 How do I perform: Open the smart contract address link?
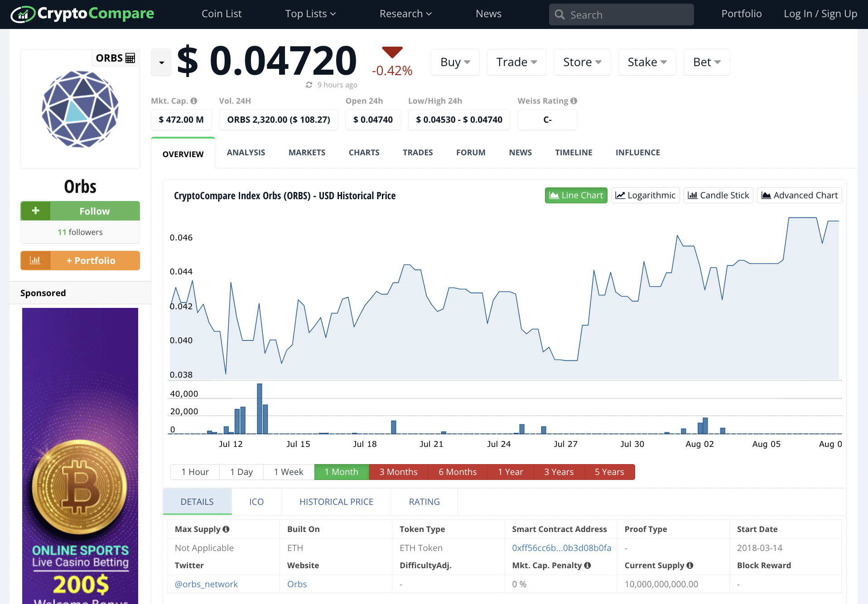(561, 548)
